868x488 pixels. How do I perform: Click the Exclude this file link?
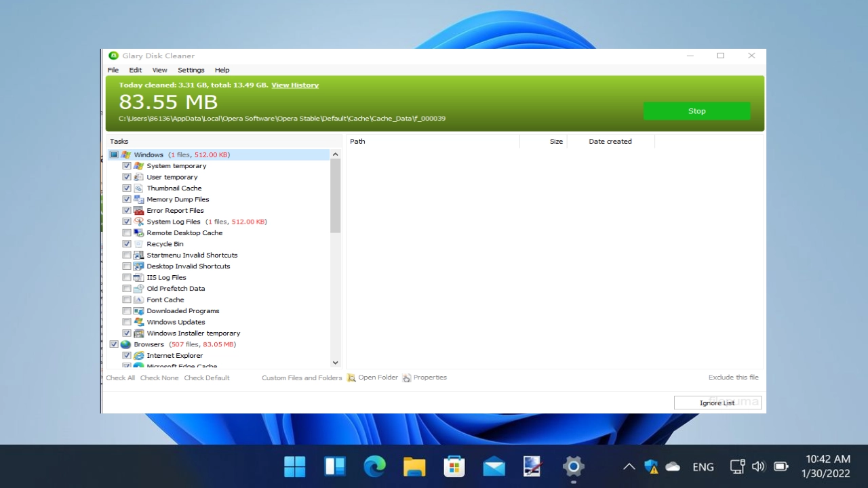(734, 378)
